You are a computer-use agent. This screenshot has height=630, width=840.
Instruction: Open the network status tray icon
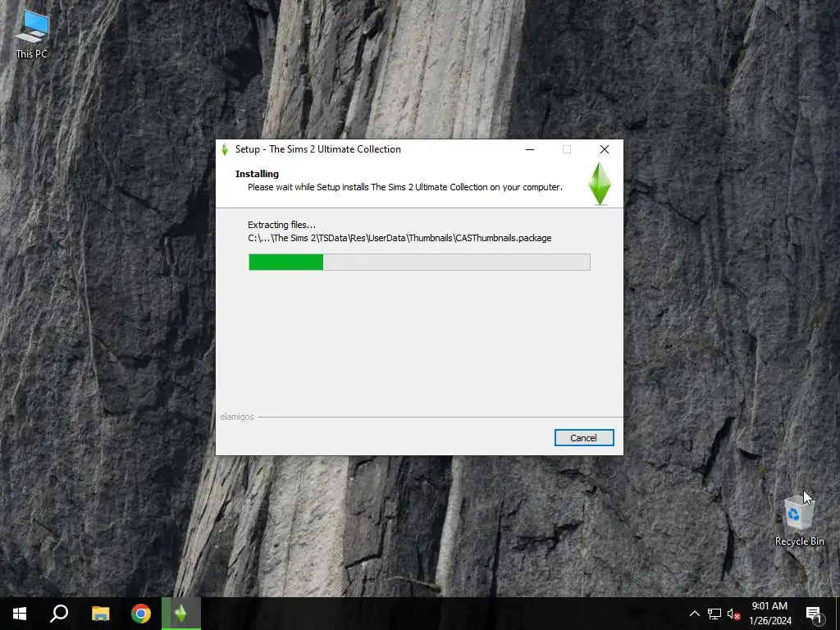tap(714, 614)
